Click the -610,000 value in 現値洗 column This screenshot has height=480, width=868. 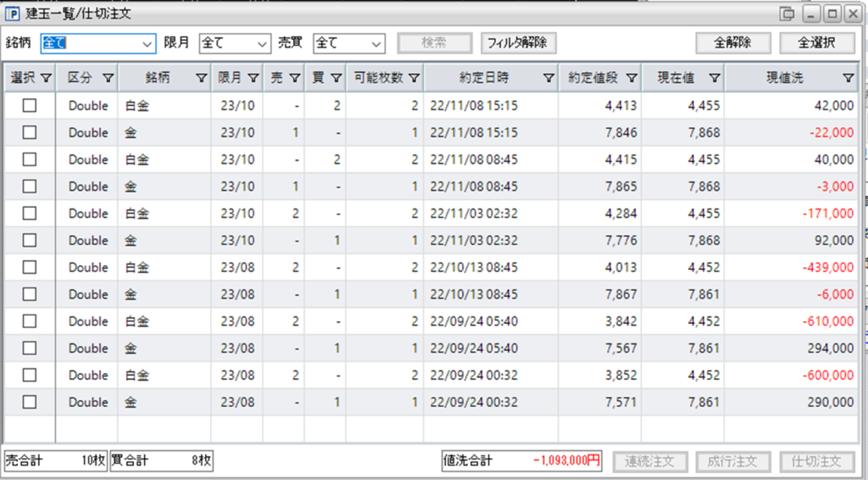[828, 321]
